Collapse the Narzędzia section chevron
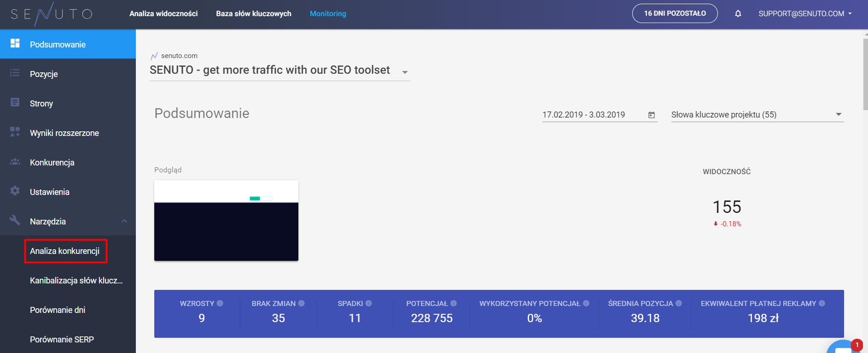The width and height of the screenshot is (868, 353). [x=124, y=221]
